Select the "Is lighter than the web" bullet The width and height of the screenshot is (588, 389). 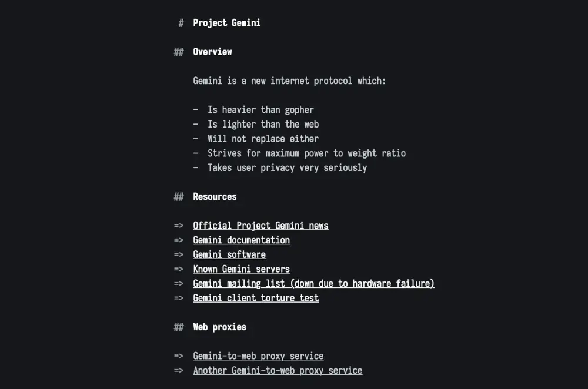click(x=263, y=124)
